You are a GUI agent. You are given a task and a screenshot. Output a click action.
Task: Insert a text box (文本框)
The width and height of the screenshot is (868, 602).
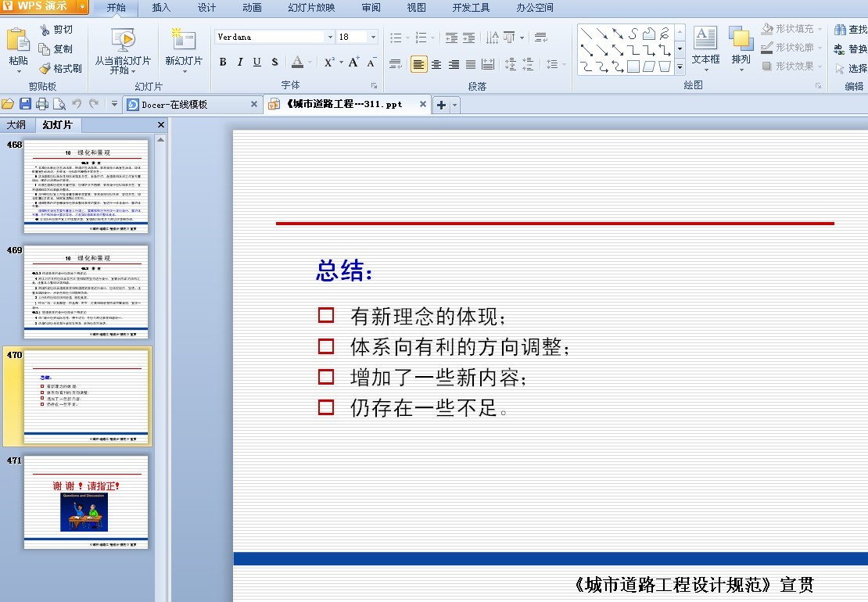705,45
